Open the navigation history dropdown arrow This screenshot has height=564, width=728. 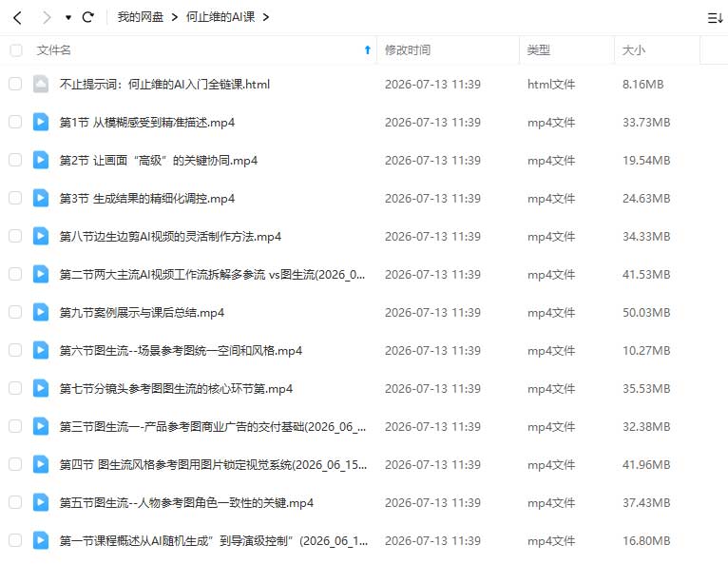[68, 18]
